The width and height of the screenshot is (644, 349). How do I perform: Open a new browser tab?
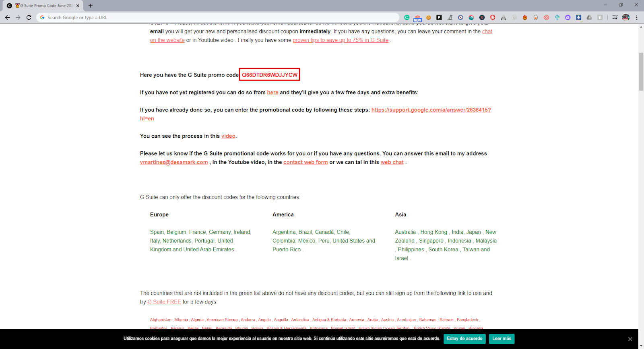(x=91, y=6)
